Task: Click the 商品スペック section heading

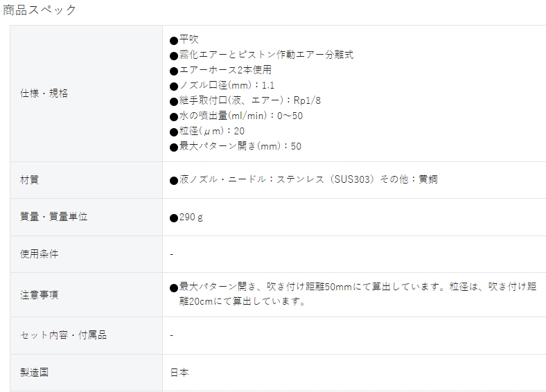Action: 39,10
